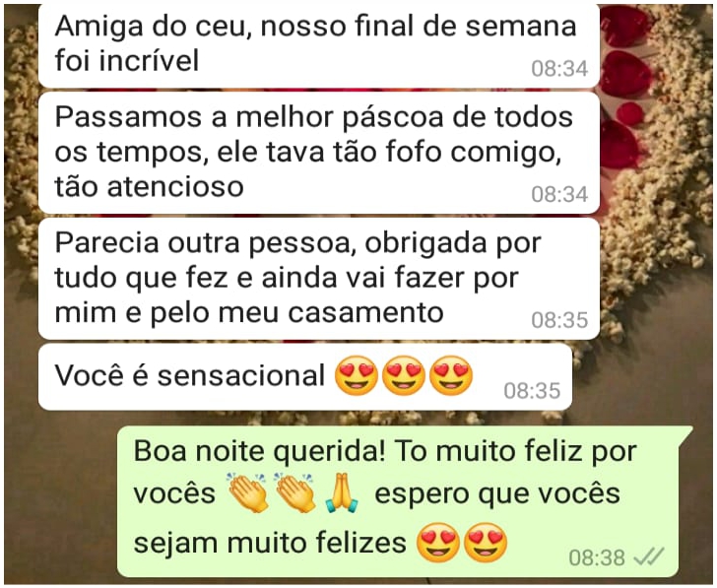This screenshot has width=717, height=588.
Task: Click the 08:34 timestamp on first message
Action: (559, 69)
